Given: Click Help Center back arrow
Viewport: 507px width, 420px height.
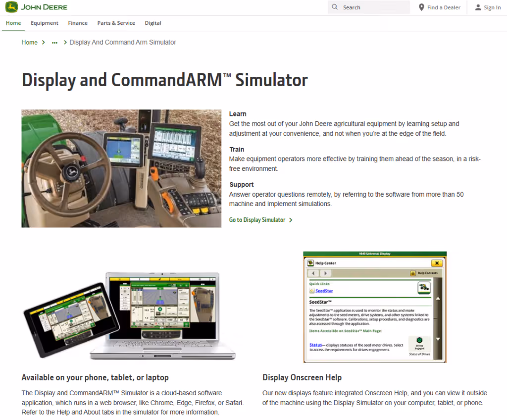Looking at the screenshot, I should [x=313, y=273].
